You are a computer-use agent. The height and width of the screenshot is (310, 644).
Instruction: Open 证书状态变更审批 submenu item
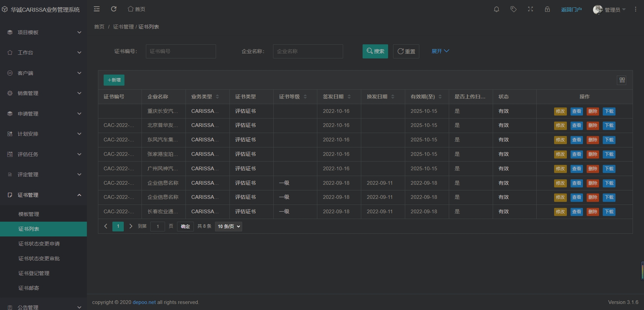(43, 259)
